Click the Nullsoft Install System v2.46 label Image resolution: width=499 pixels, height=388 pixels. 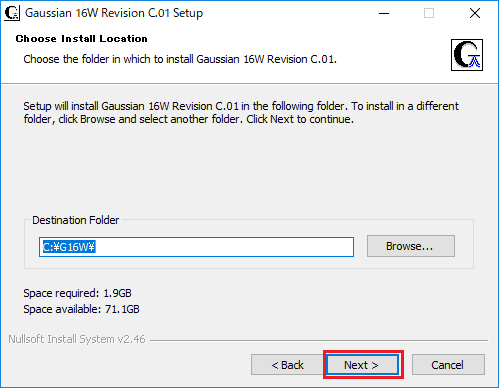coord(77,339)
